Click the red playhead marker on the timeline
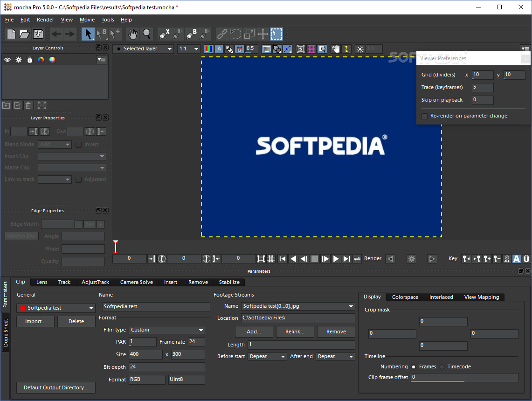 pos(116,246)
